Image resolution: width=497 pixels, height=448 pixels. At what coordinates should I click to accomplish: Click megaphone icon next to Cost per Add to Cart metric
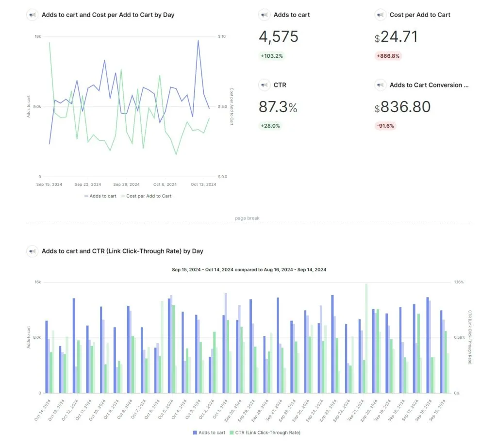[381, 15]
